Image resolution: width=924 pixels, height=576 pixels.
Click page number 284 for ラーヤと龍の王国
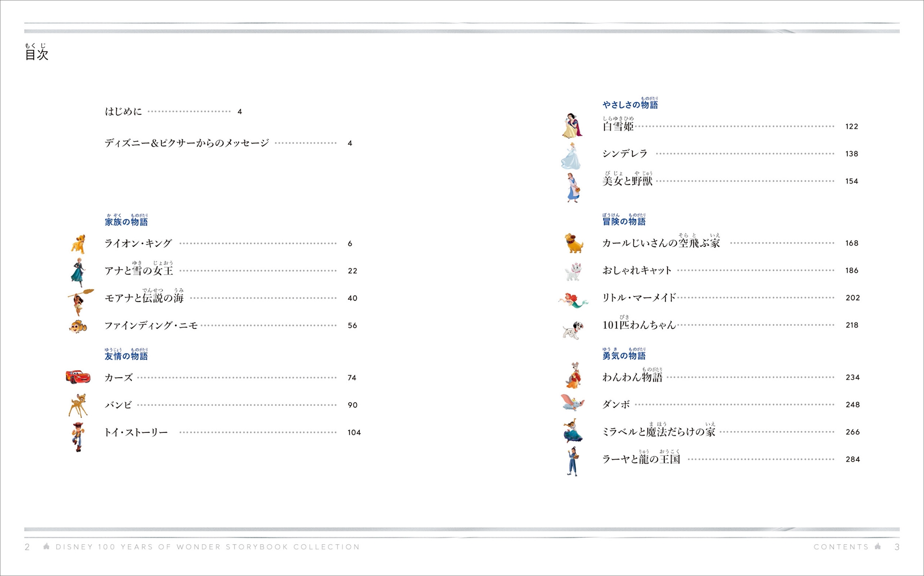[852, 459]
